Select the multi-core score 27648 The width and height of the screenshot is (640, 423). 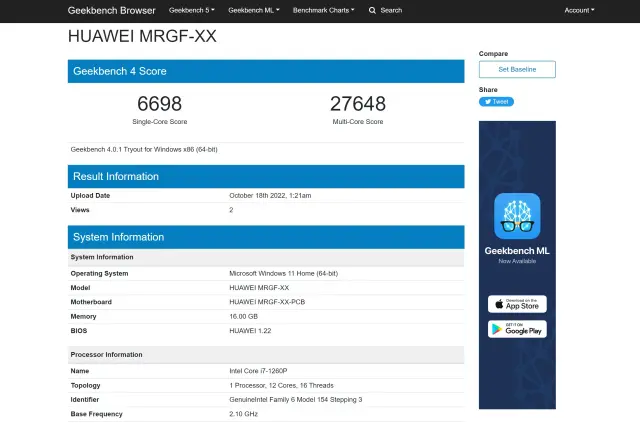[x=357, y=104]
